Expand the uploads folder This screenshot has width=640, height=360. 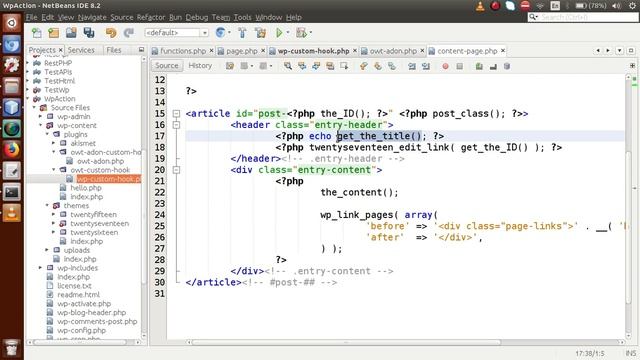pyautogui.click(x=47, y=250)
